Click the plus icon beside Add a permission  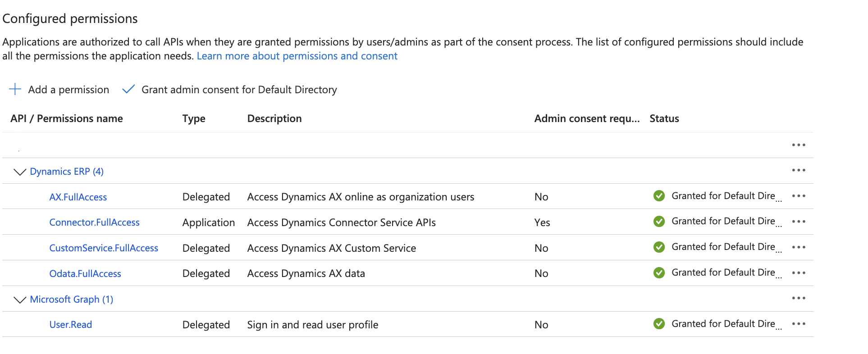(x=15, y=89)
